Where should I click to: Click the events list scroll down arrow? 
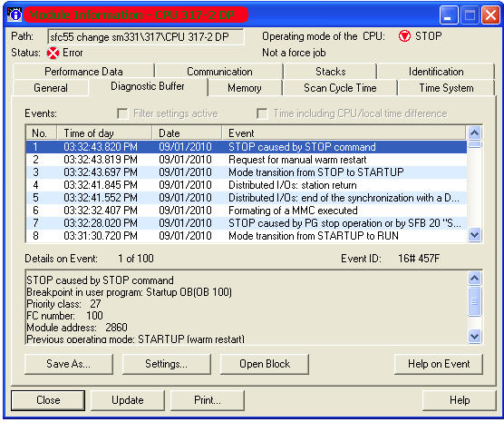pos(474,235)
